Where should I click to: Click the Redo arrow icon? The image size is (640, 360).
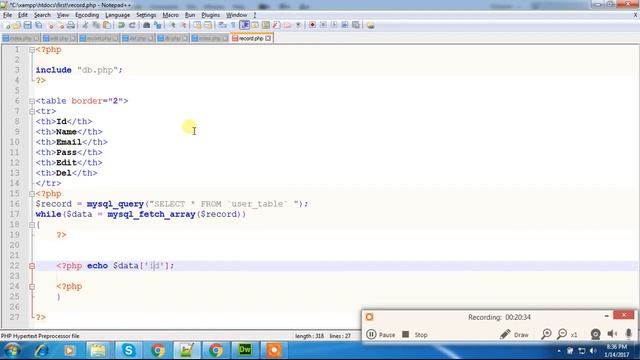pos(132,25)
